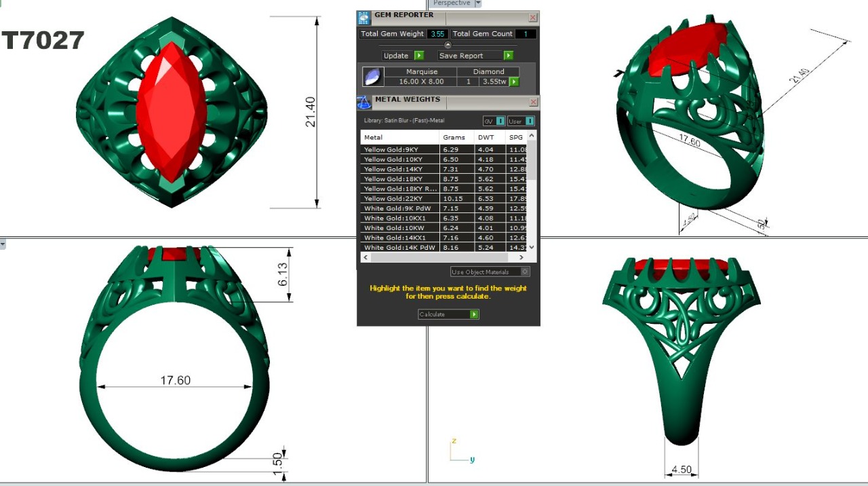Click the Marquise gem thumbnail icon
Screen dimensions: 868x486
(x=372, y=77)
